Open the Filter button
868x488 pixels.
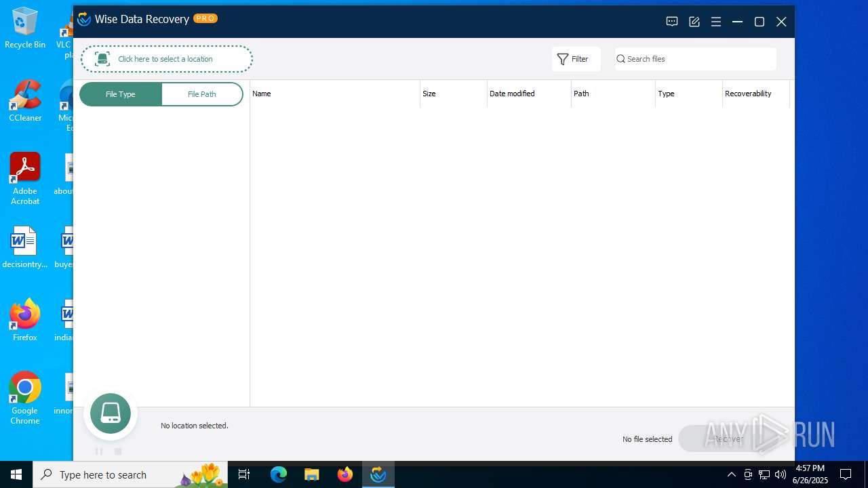tap(576, 59)
